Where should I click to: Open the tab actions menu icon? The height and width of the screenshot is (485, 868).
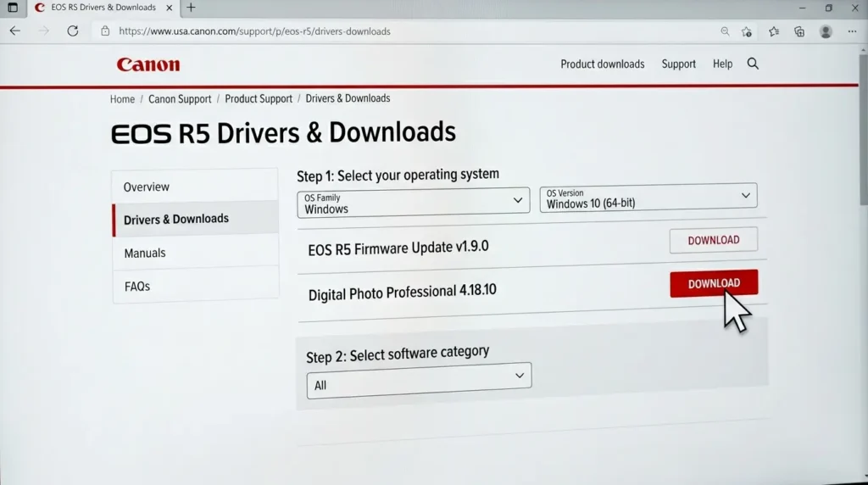(12, 8)
